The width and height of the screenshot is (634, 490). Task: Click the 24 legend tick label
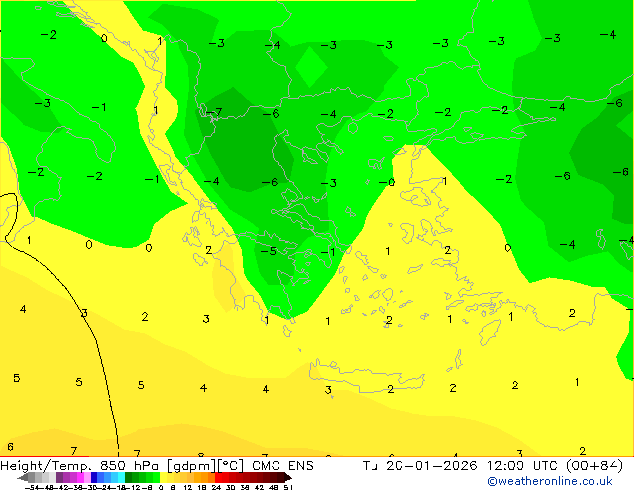[216, 488]
